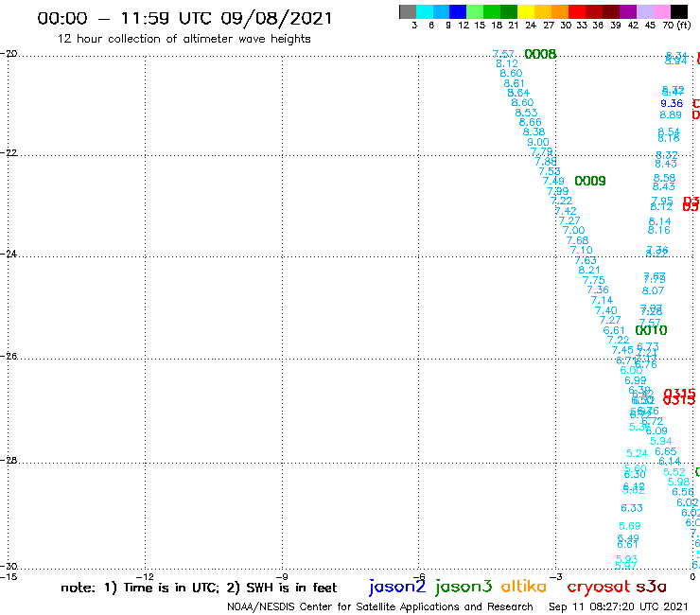Click the 8.16 wave height value
Screen dimensions: 700x615
pyautogui.click(x=659, y=230)
